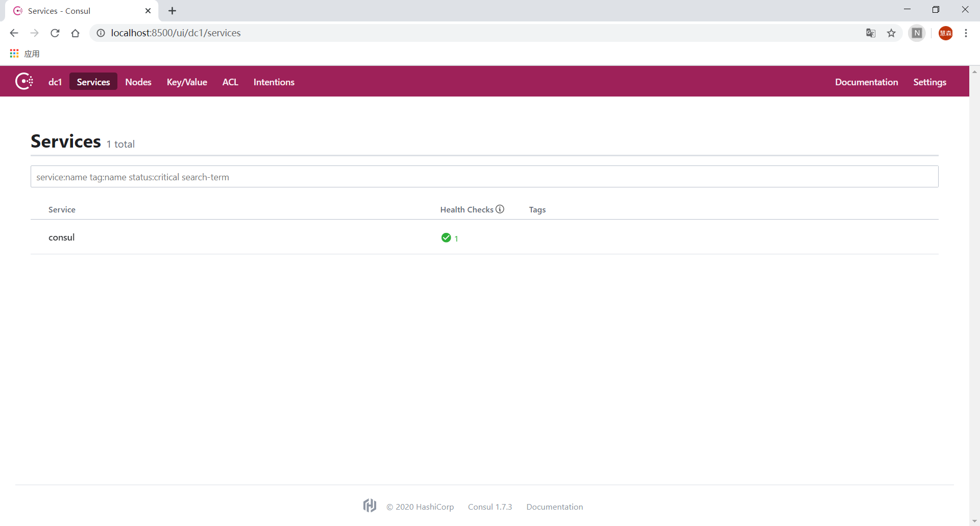Image resolution: width=980 pixels, height=526 pixels.
Task: Click the HashiCorp logo in footer
Action: [370, 506]
